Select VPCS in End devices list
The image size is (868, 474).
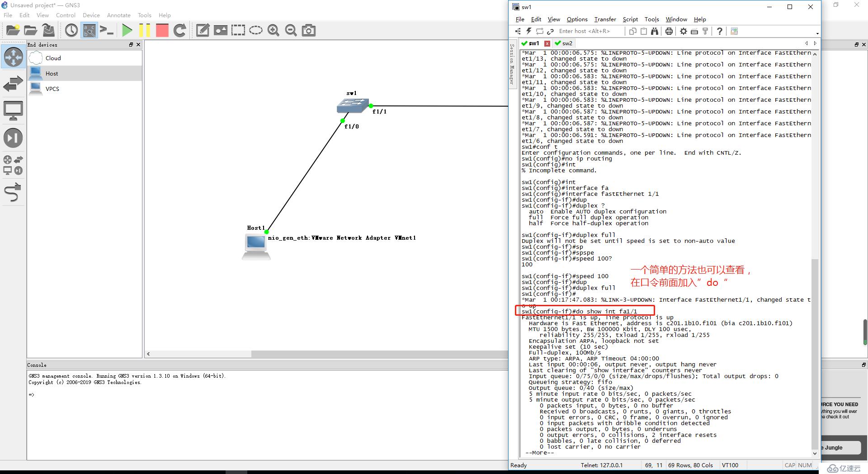85,89
